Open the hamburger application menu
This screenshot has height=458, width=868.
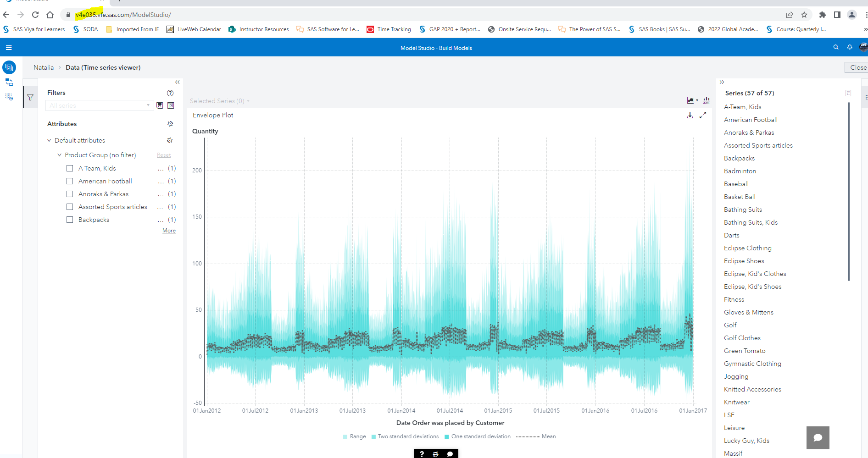tap(9, 47)
